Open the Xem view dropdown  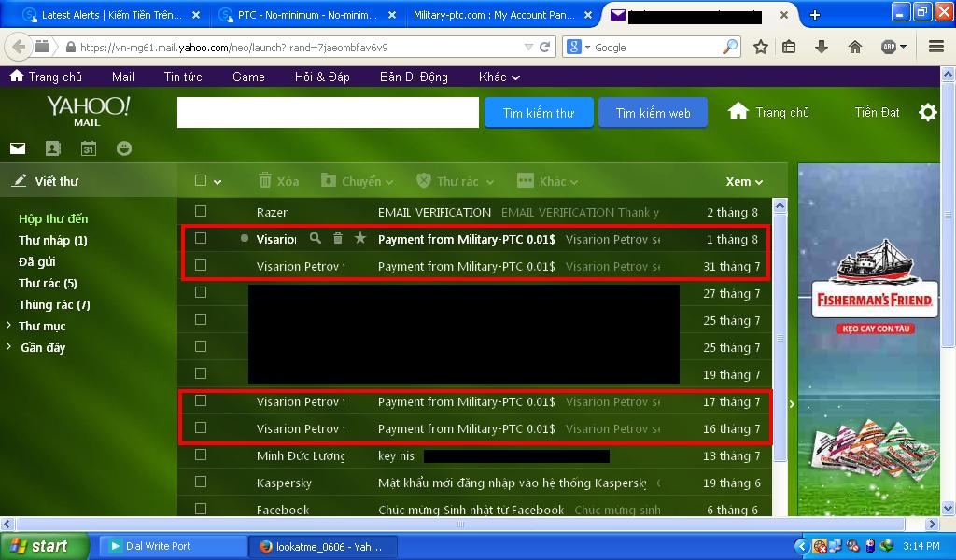744,182
